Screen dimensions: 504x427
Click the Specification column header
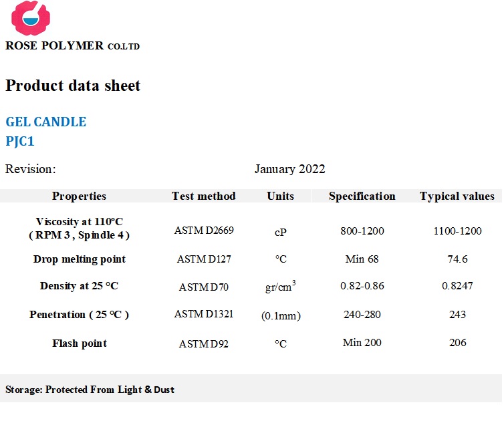click(x=362, y=196)
